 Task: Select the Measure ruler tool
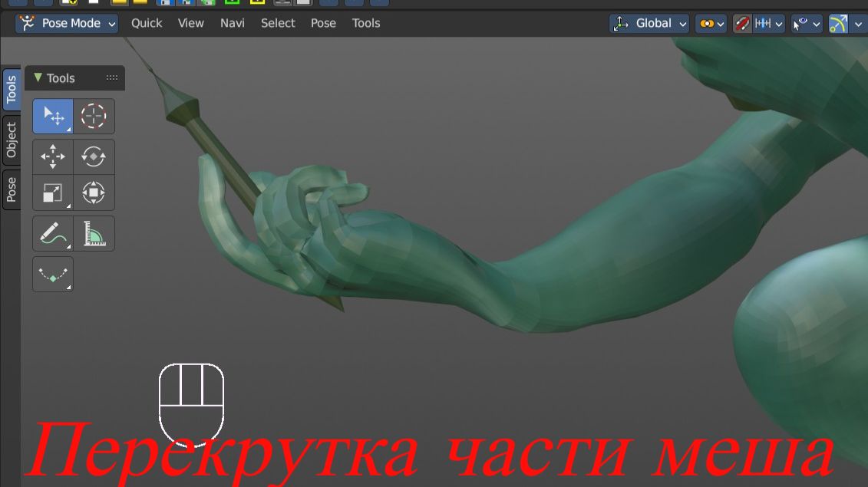(94, 234)
